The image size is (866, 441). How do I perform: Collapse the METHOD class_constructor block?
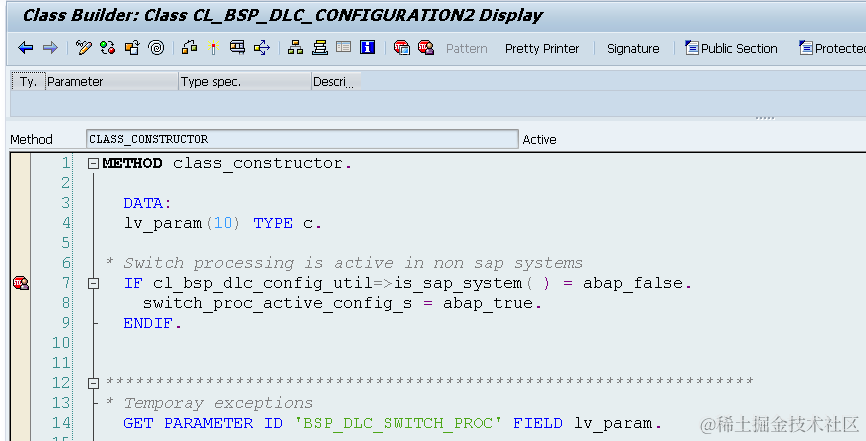tap(93, 164)
